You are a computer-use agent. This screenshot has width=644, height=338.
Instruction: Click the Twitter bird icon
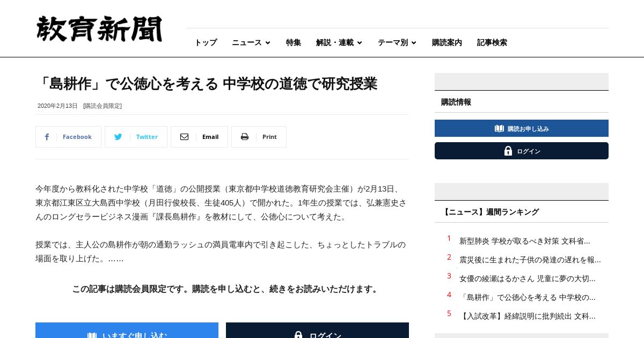118,137
